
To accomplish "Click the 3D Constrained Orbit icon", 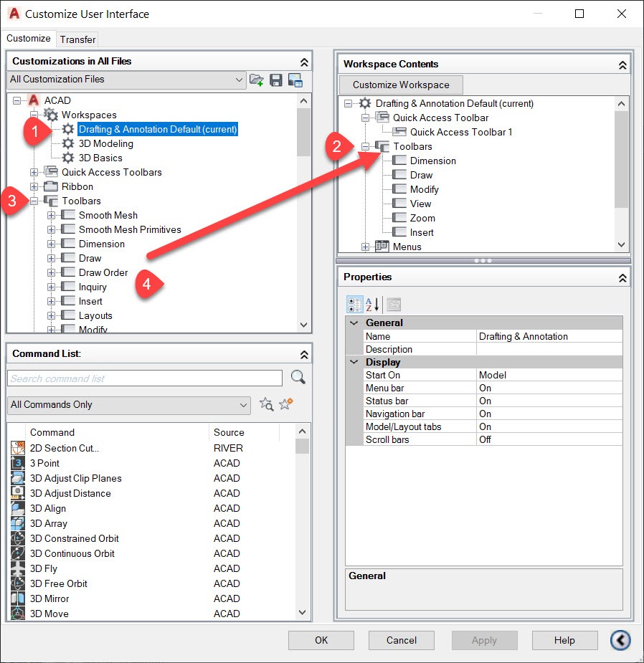I will click(x=18, y=538).
